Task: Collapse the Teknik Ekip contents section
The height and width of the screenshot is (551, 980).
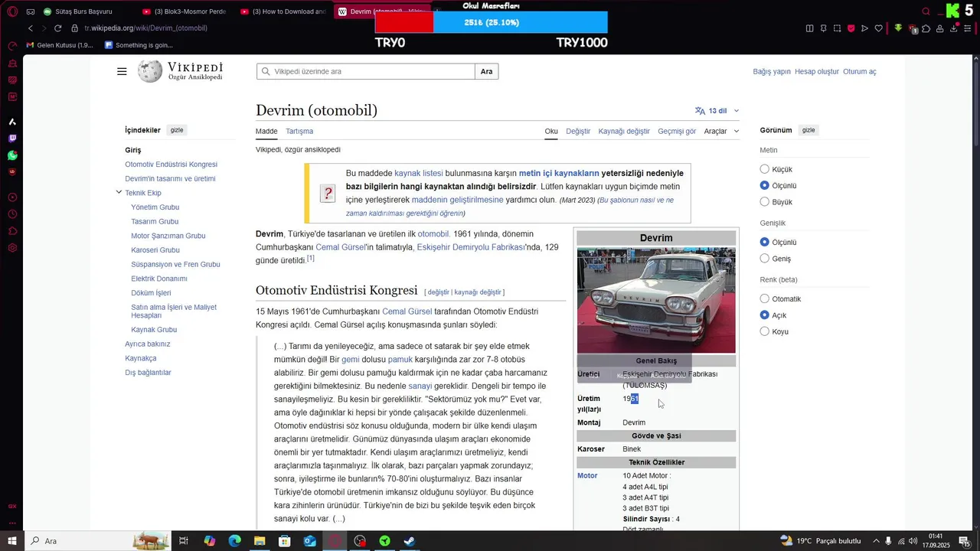Action: click(119, 192)
